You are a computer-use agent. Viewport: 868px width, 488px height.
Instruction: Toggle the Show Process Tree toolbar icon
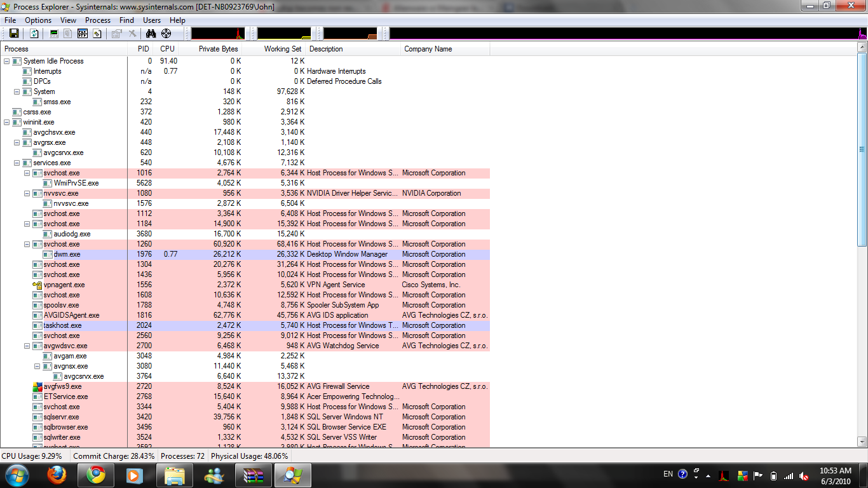click(68, 34)
